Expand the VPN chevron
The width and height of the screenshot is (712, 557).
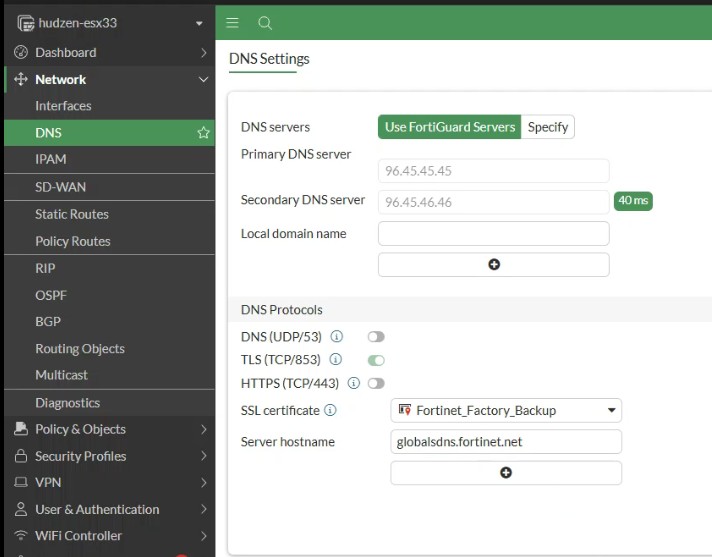pyautogui.click(x=203, y=483)
